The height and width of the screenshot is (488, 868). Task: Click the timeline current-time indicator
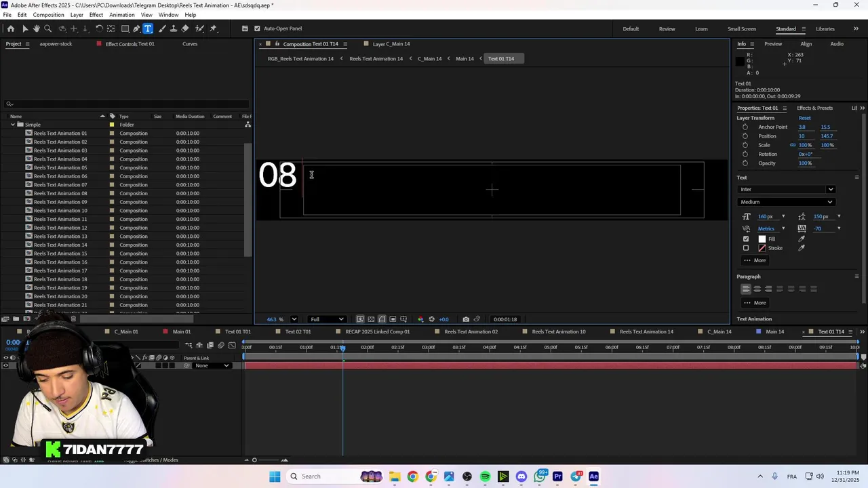[x=342, y=348]
